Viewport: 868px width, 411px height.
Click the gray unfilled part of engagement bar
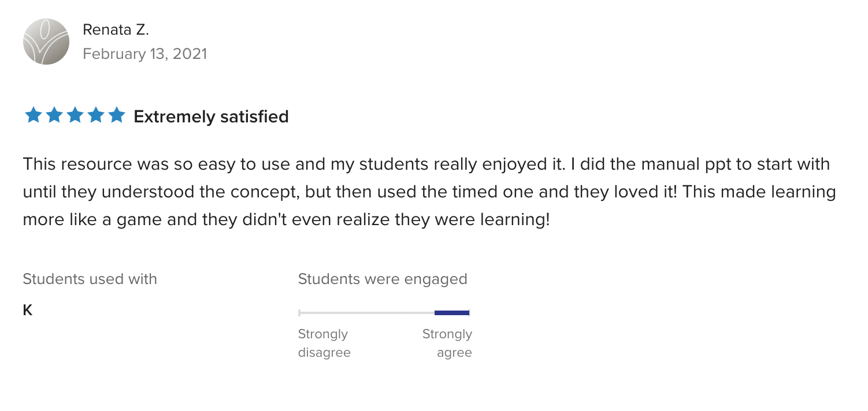pyautogui.click(x=366, y=313)
